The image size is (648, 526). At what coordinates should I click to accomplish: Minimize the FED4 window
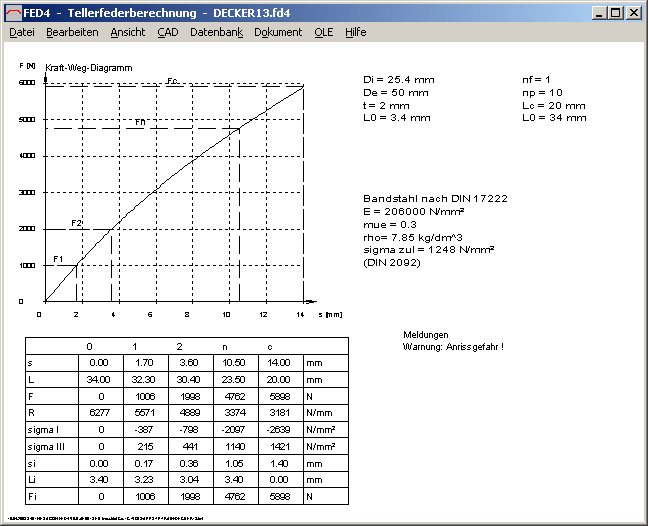pyautogui.click(x=598, y=13)
